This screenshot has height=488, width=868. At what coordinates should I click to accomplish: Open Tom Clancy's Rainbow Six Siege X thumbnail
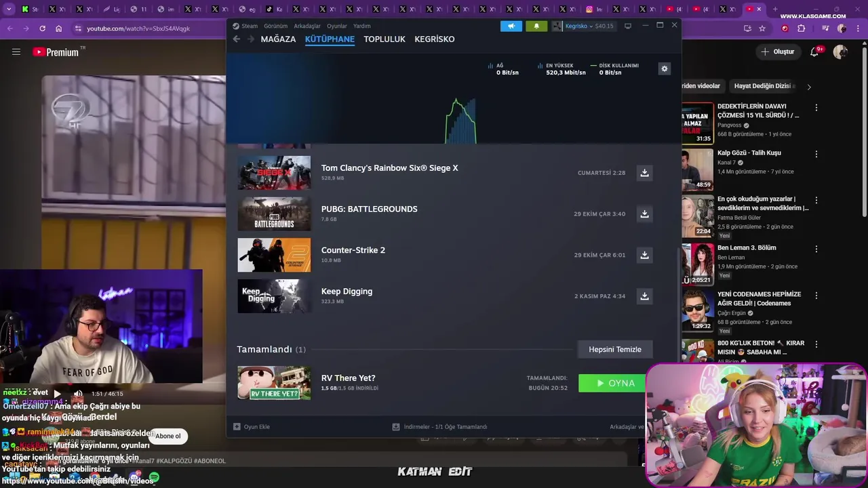[x=274, y=173]
